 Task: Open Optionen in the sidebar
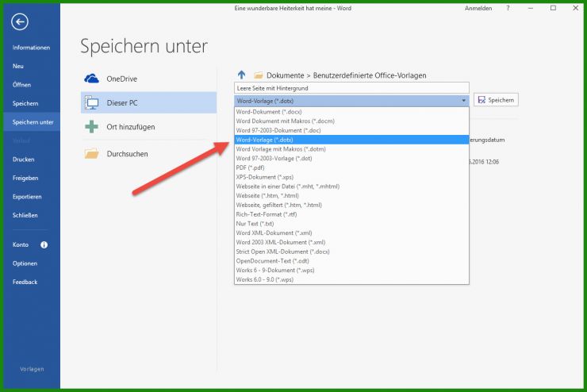coord(25,263)
